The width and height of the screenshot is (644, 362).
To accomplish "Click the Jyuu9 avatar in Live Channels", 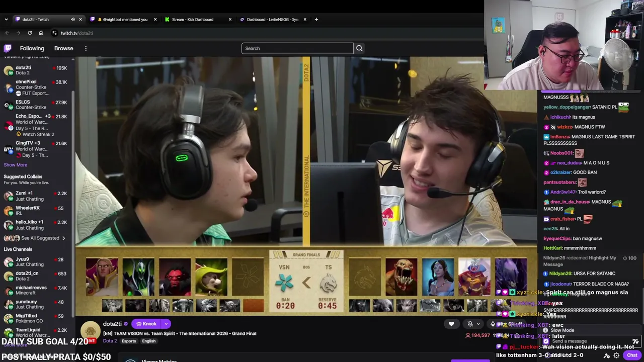I will tap(9, 261).
